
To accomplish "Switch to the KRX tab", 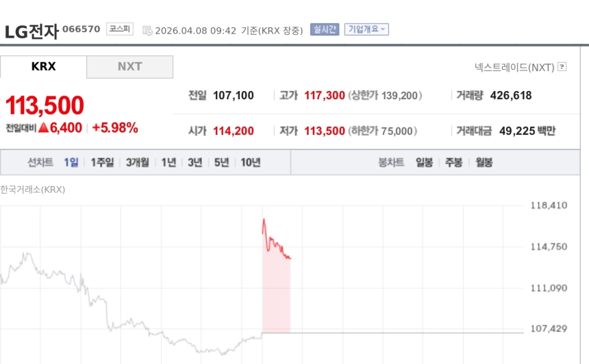I will pos(44,67).
